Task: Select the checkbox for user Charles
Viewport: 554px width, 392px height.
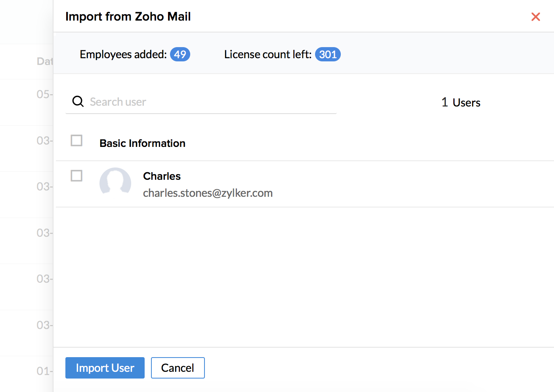Action: pos(76,176)
